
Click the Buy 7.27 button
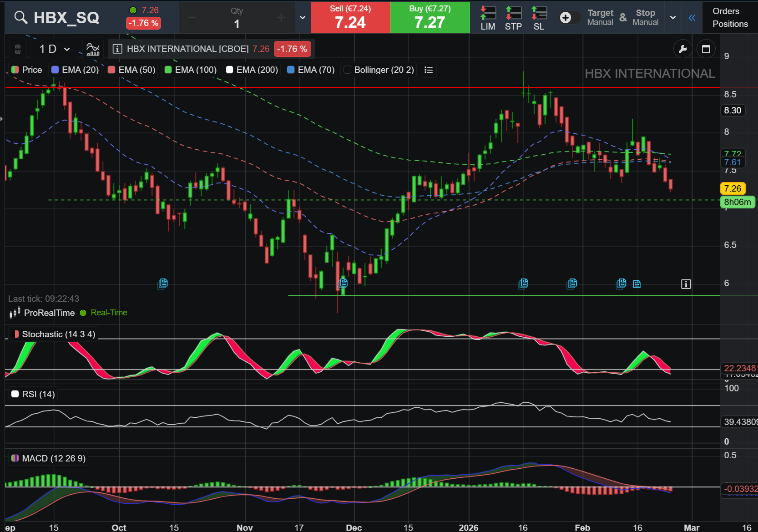430,17
